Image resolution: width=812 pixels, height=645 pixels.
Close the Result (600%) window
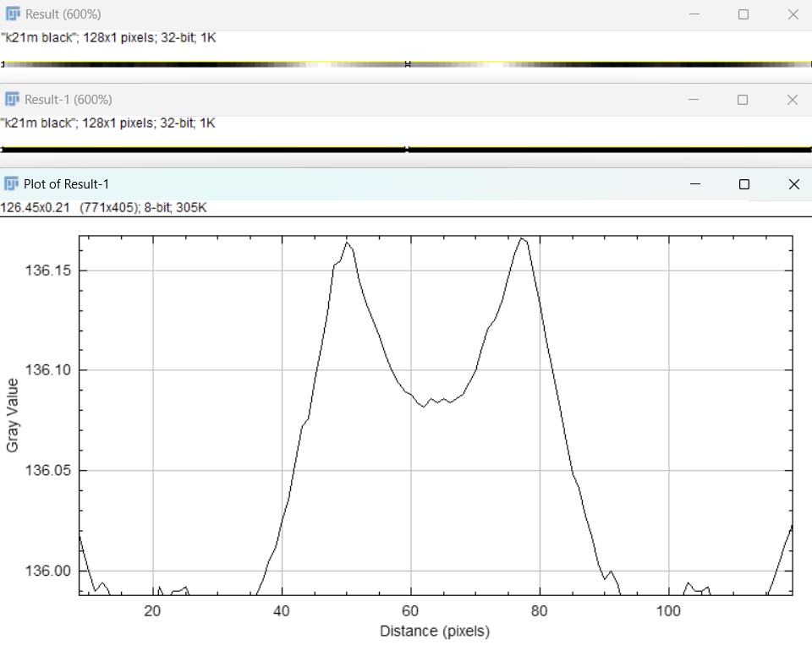[x=793, y=14]
